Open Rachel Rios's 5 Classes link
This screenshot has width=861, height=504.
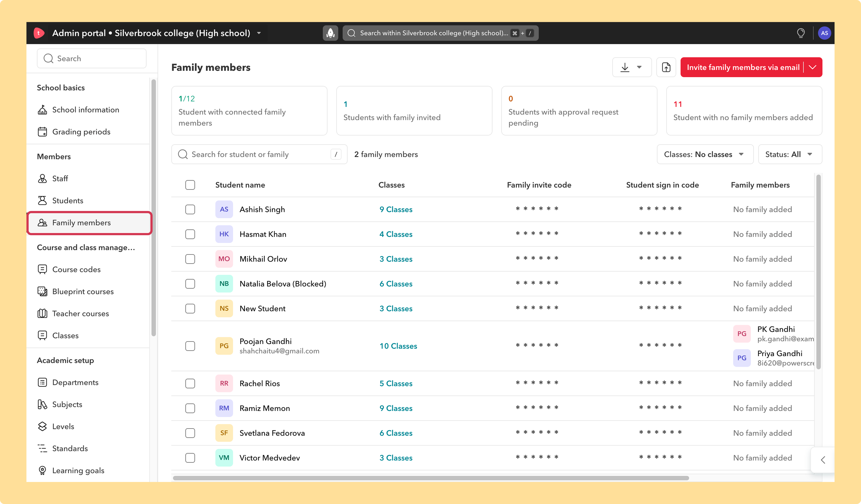tap(396, 383)
